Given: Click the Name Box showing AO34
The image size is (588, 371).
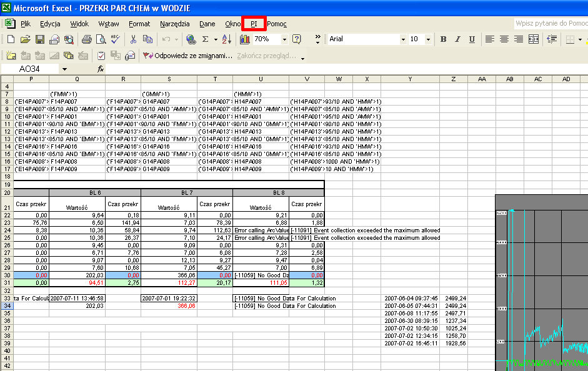Looking at the screenshot, I should click(x=29, y=69).
